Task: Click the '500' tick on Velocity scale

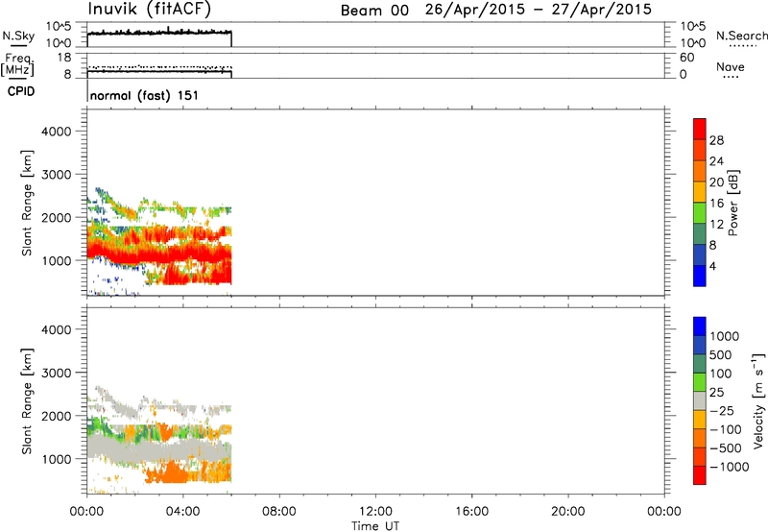Action: point(721,354)
